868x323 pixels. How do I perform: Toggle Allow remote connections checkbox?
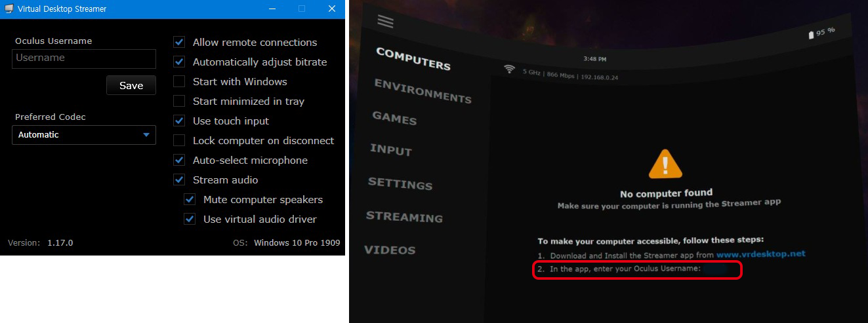[179, 42]
